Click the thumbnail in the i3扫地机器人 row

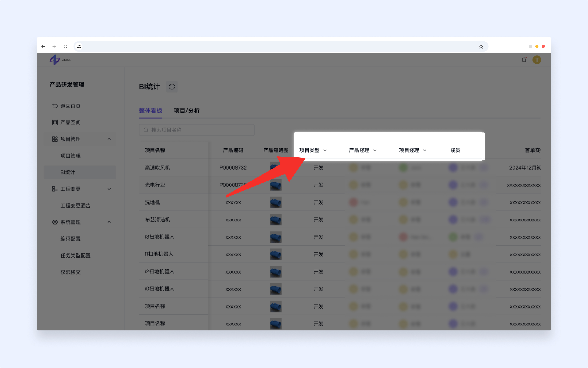[276, 237]
